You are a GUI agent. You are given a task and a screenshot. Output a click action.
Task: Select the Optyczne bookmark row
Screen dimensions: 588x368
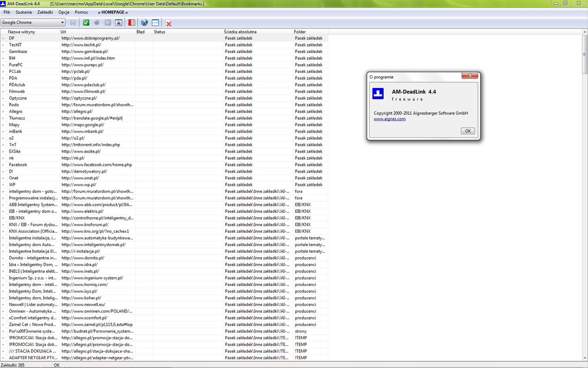[x=164, y=98]
